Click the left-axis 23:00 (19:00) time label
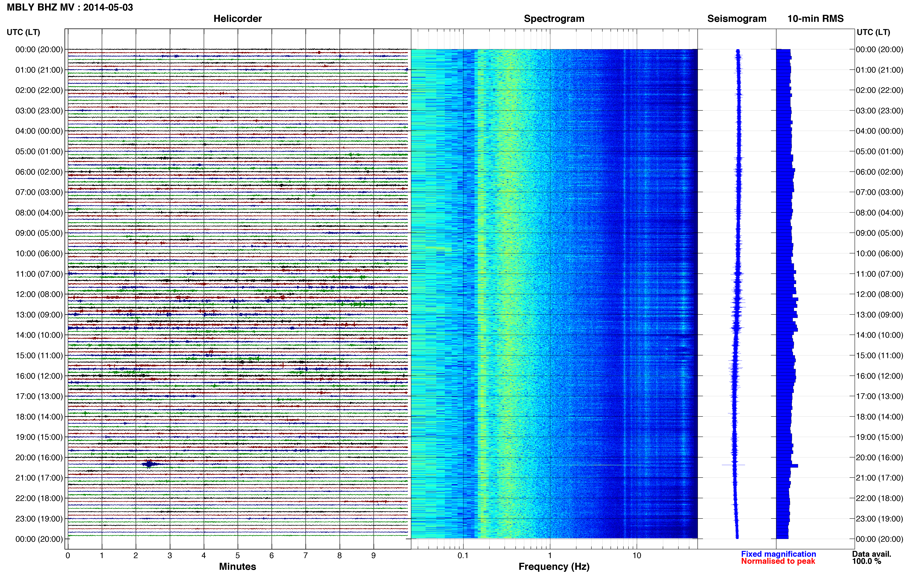 tap(39, 519)
